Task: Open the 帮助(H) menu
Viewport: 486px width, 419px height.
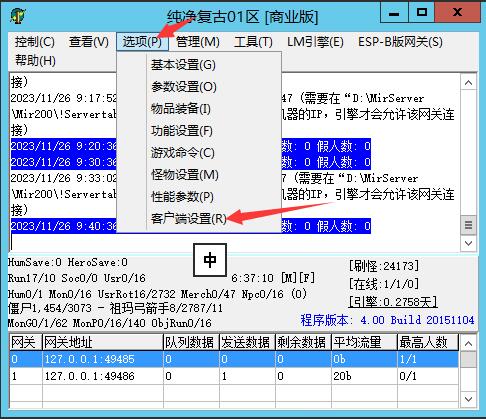Action: pyautogui.click(x=35, y=61)
